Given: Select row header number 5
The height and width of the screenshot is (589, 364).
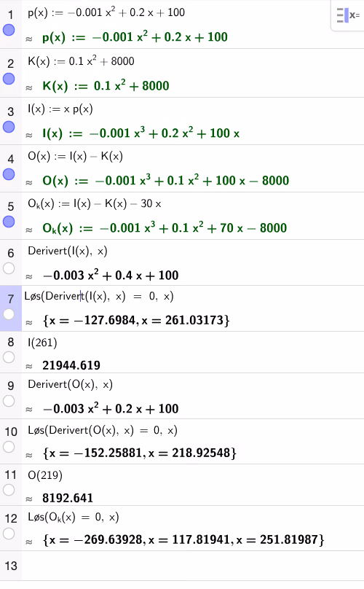Looking at the screenshot, I should coord(10,206).
